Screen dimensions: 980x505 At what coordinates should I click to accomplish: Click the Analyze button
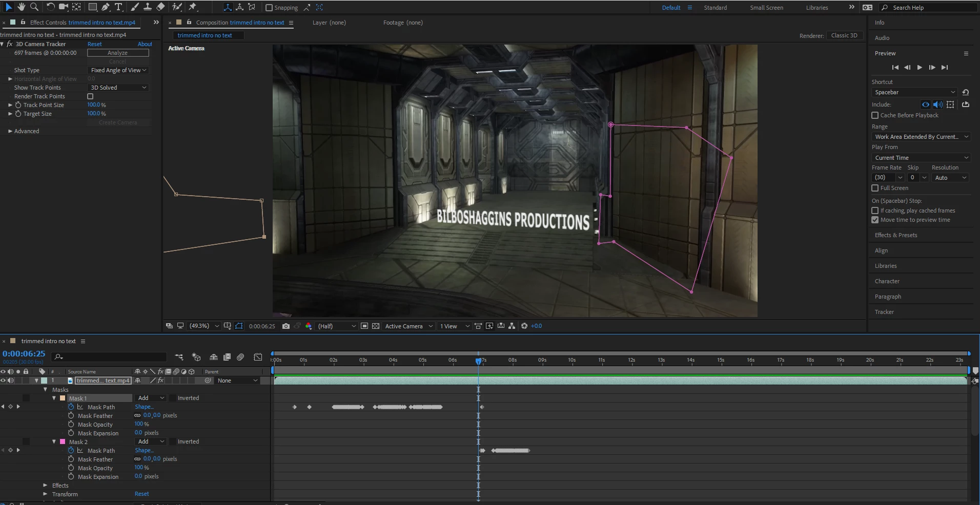[118, 53]
